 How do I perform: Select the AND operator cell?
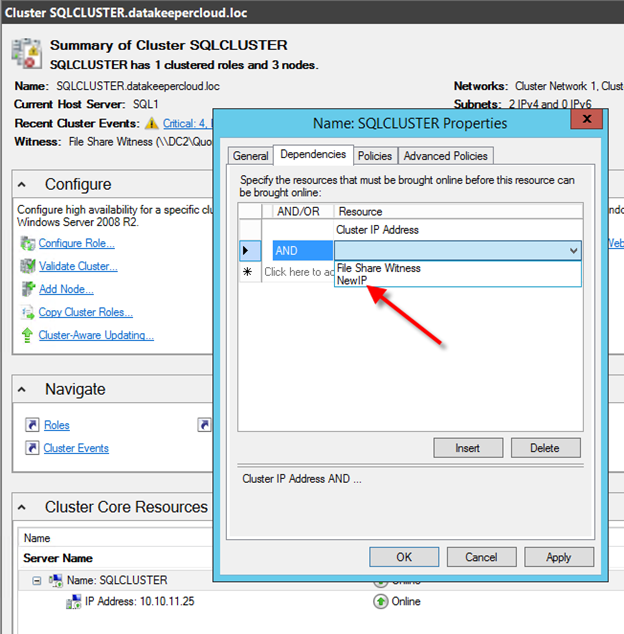point(302,251)
